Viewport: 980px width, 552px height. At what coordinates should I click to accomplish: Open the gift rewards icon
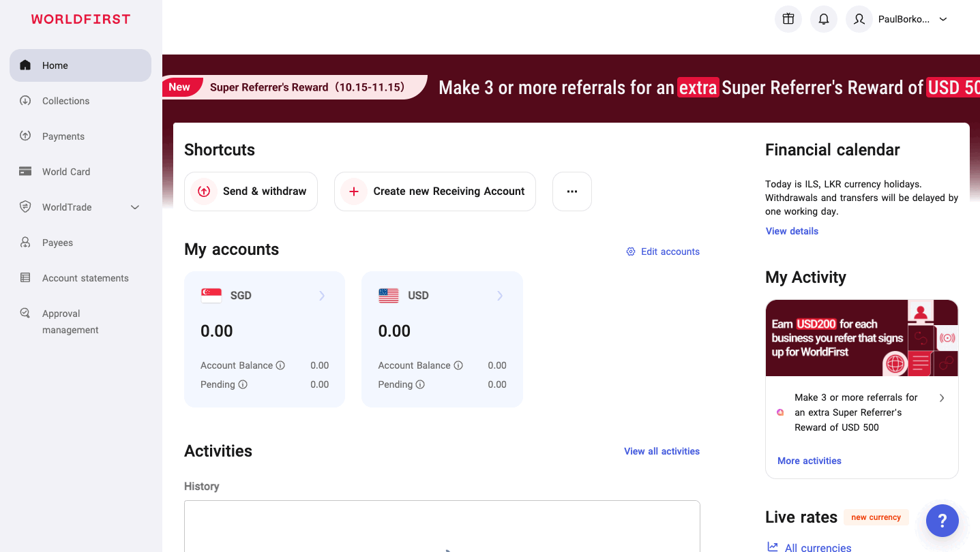coord(788,19)
